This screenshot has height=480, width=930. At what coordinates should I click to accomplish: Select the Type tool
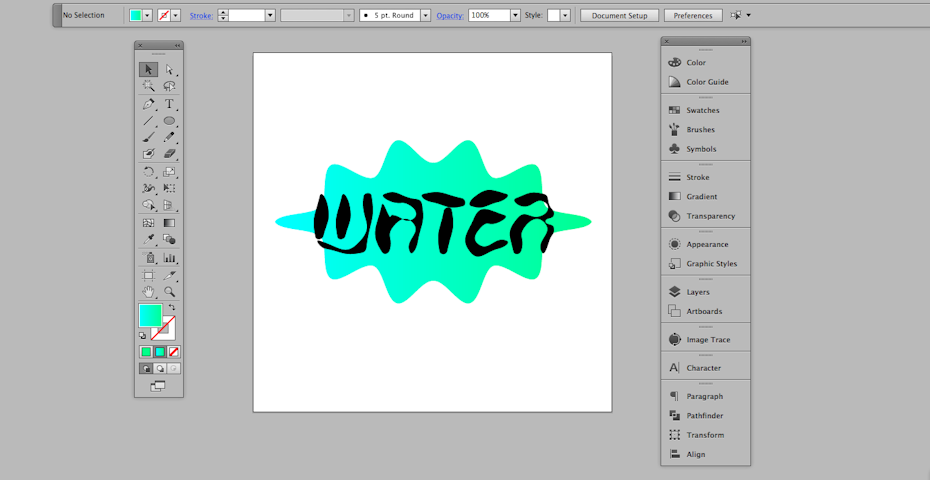click(x=169, y=104)
